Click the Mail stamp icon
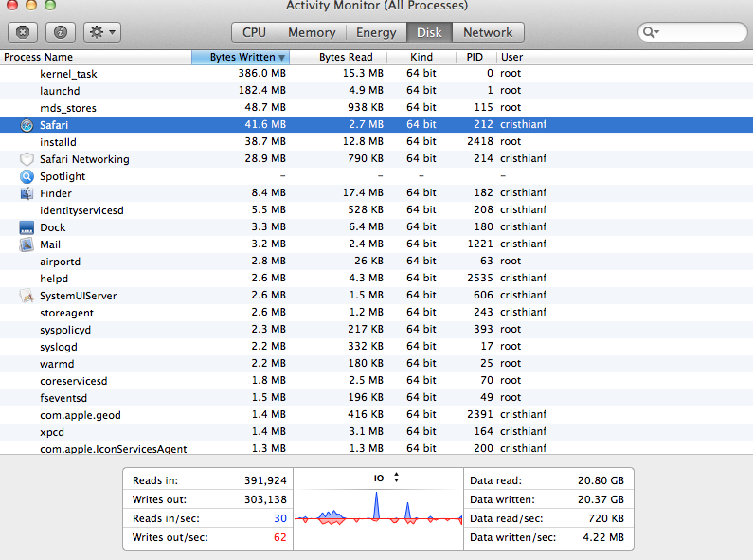The height and width of the screenshot is (560, 753). [27, 244]
